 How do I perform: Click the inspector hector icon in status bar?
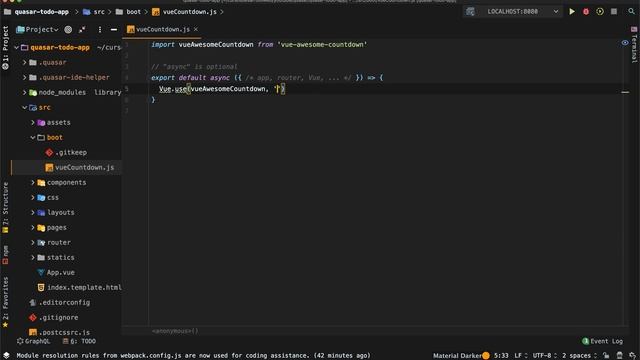coord(620,356)
